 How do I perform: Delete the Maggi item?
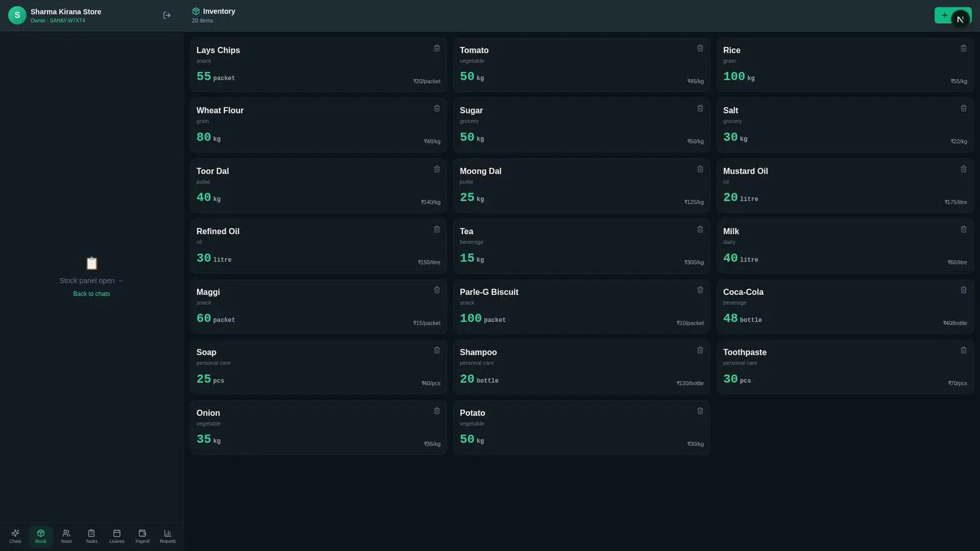437,290
